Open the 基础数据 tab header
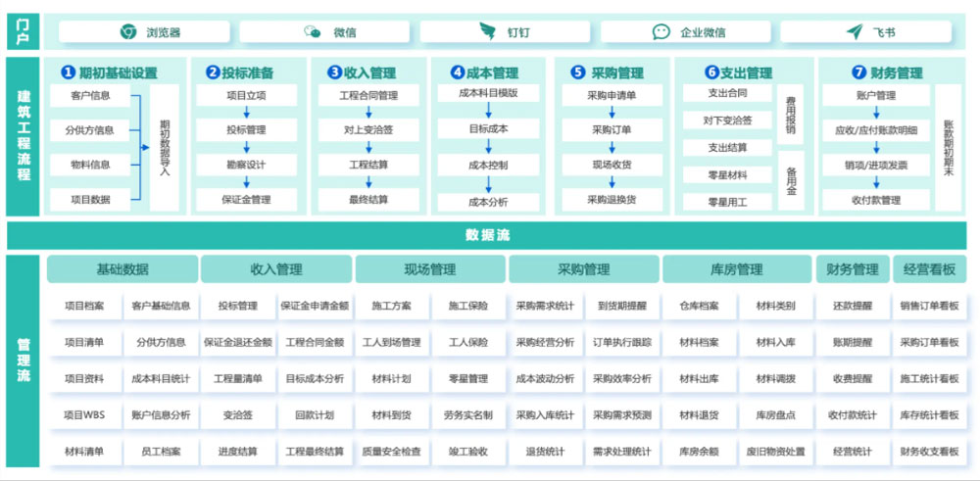Image resolution: width=980 pixels, height=481 pixels. pos(122,269)
